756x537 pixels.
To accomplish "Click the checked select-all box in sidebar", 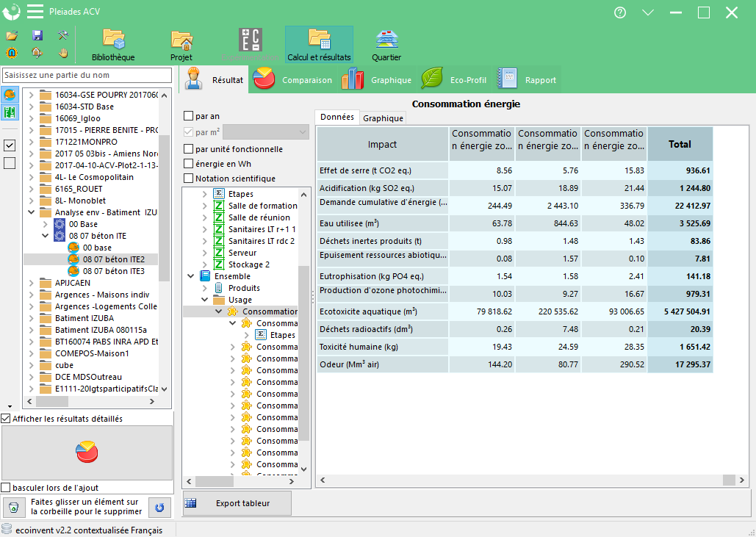I will pyautogui.click(x=10, y=145).
